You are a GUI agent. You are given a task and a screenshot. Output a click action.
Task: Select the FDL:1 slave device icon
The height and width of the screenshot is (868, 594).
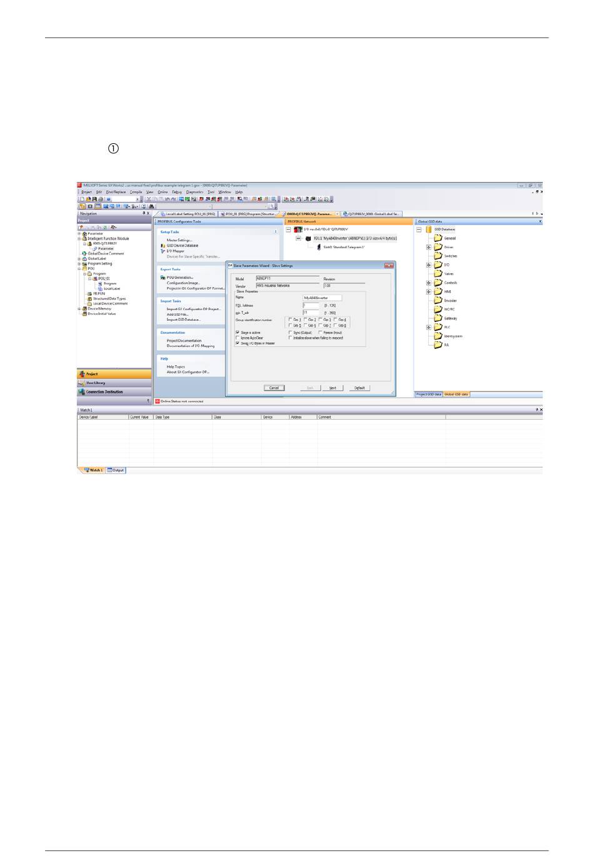click(x=308, y=238)
